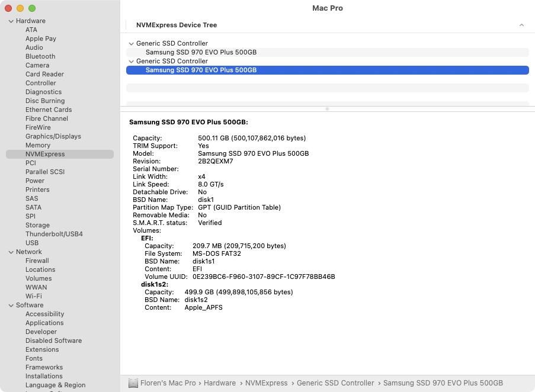The image size is (535, 392).
Task: Select SAS in the sidebar
Action: point(32,198)
